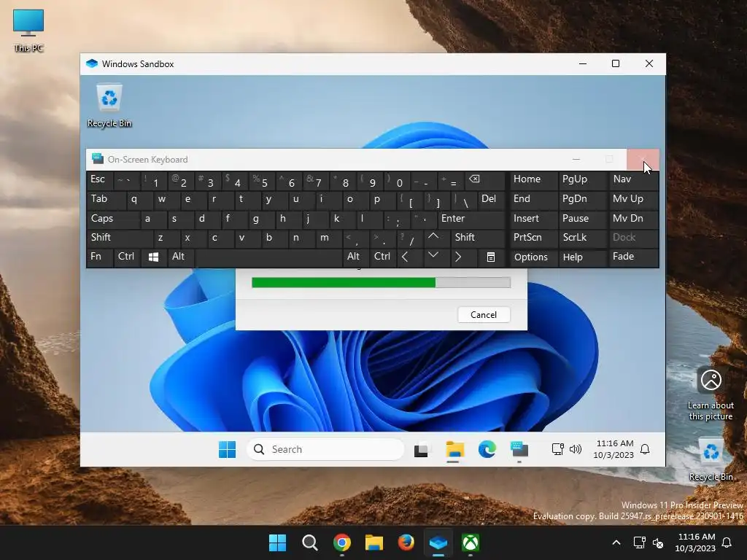Click the Esc key
This screenshot has height=560, width=747.
tap(100, 179)
